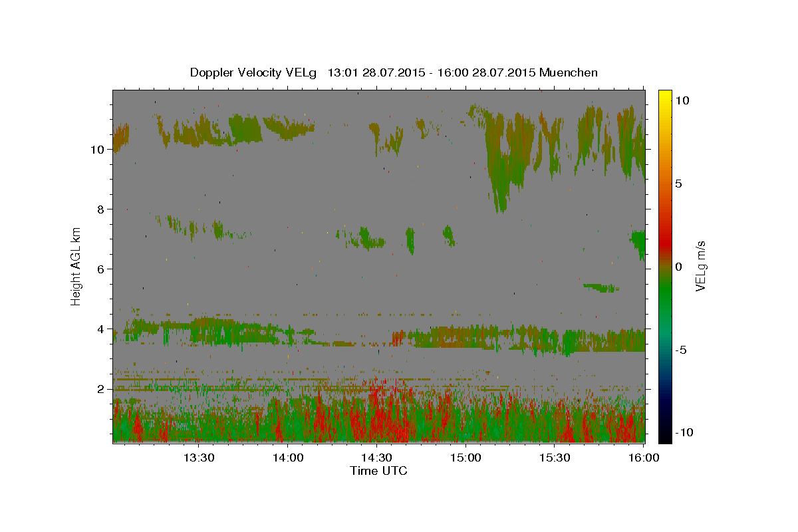Image resolution: width=798 pixels, height=532 pixels.
Task: Click the '14:00' time axis label
Action: (288, 458)
